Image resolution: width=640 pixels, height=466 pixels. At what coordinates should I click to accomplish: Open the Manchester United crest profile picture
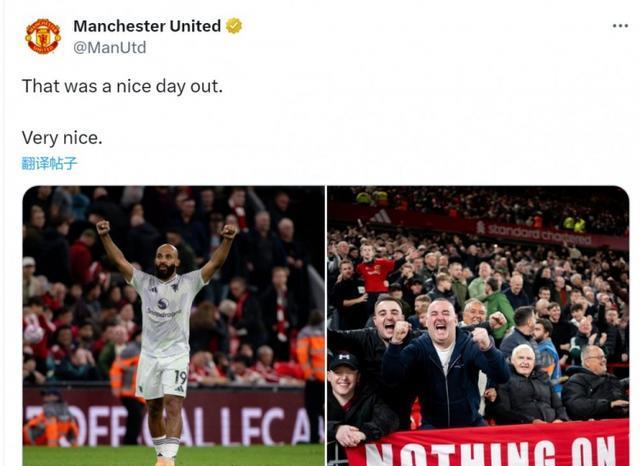pos(43,36)
